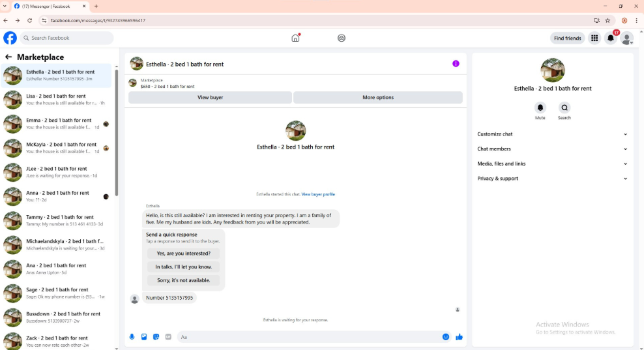
Task: Choose a GIF from the GIF icon
Action: pyautogui.click(x=168, y=337)
